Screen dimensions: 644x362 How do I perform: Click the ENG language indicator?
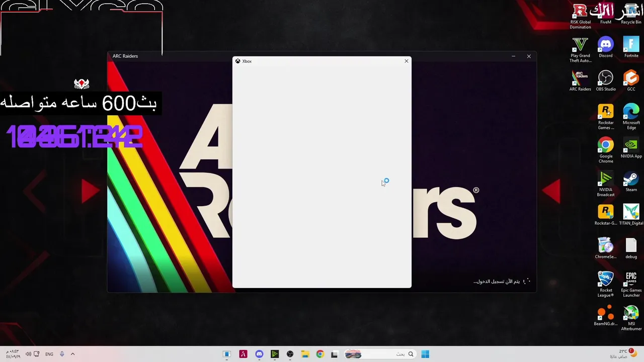[x=49, y=354]
